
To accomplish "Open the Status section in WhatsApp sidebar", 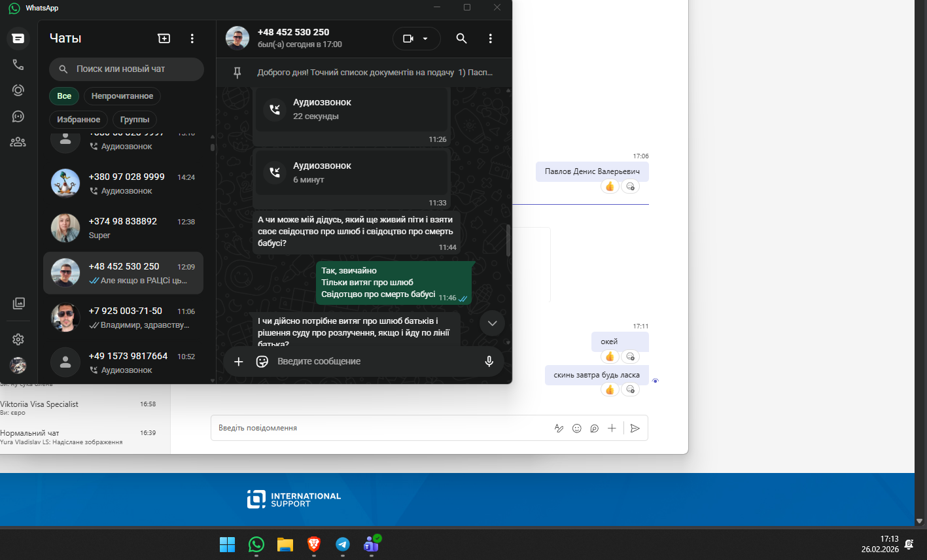I will point(18,90).
